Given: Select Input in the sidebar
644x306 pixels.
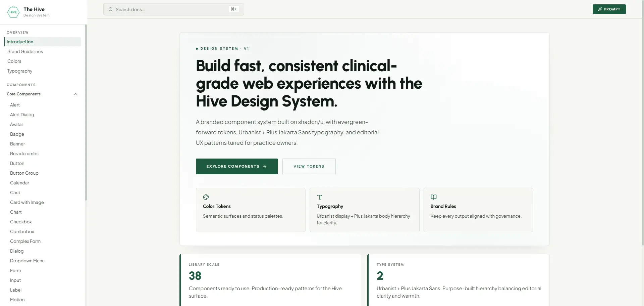Looking at the screenshot, I should coord(15,280).
